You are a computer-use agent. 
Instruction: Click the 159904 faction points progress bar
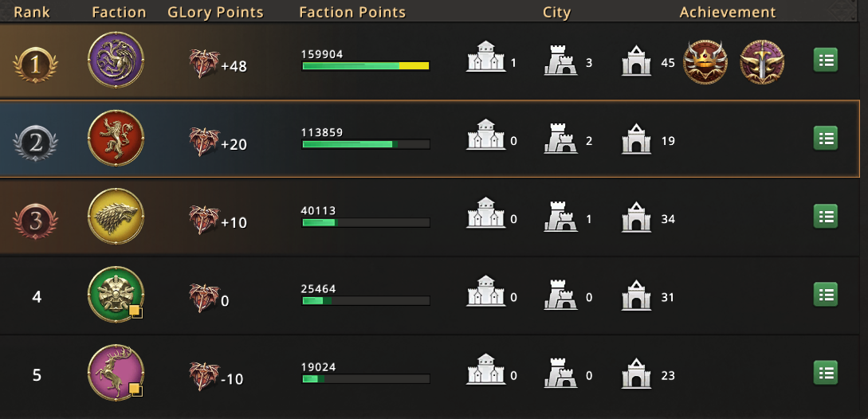365,66
